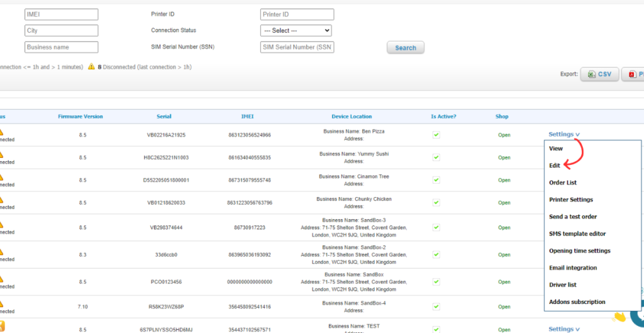Viewport: 644px width, 333px height.
Task: Sort table by Firmware Version column
Action: pyautogui.click(x=80, y=116)
